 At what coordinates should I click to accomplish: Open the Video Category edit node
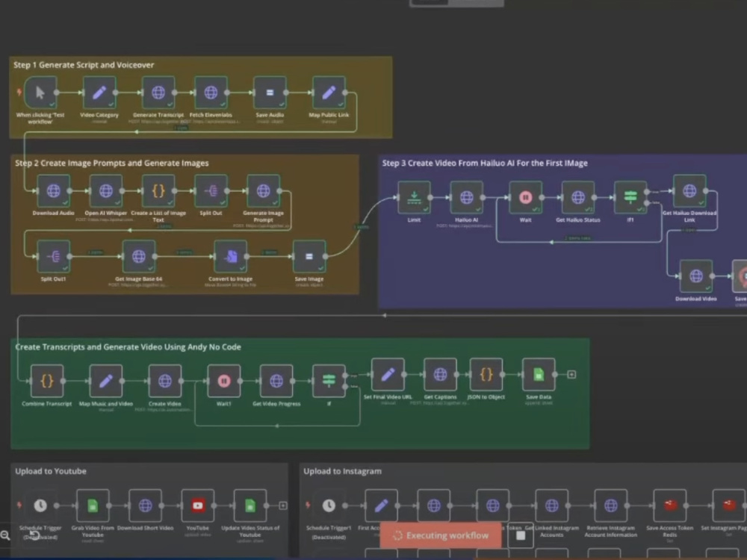[99, 93]
